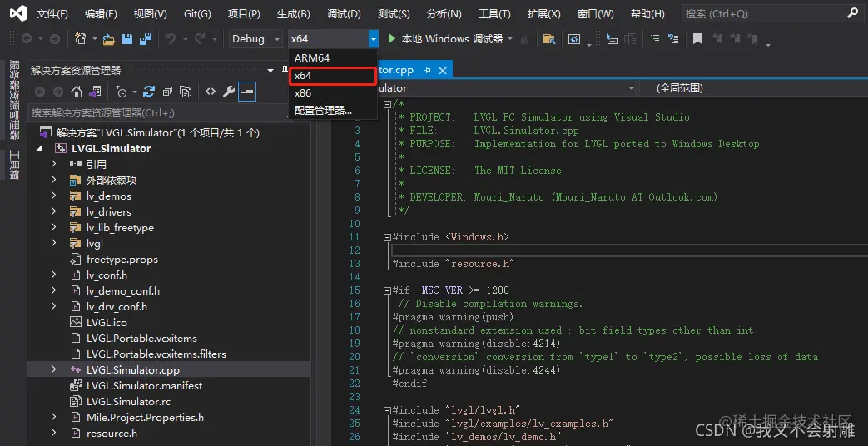The image size is (868, 446).
Task: Open the 服务器资源管理器 side tab
Action: click(x=14, y=100)
